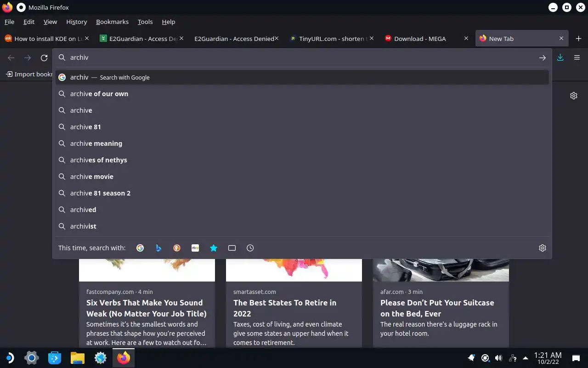Close the TinyURL.com tab
588x368 pixels.
click(372, 39)
